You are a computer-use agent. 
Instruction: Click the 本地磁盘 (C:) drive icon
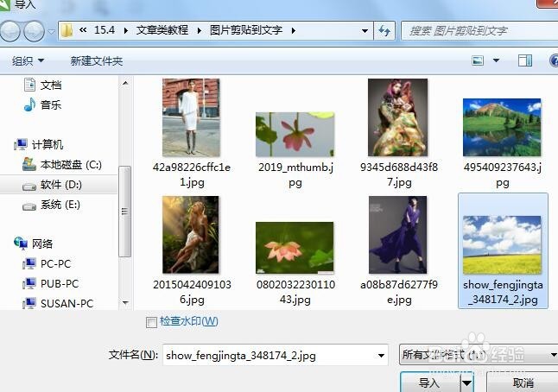coord(29,164)
